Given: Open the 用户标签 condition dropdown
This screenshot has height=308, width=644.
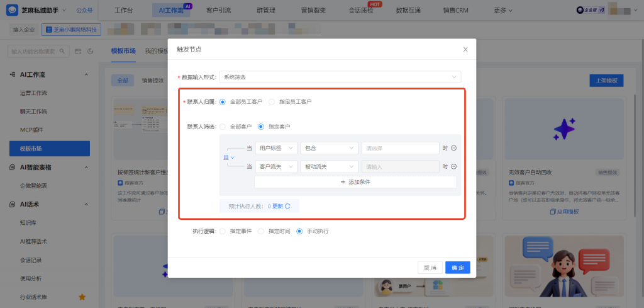Looking at the screenshot, I should coord(276,148).
